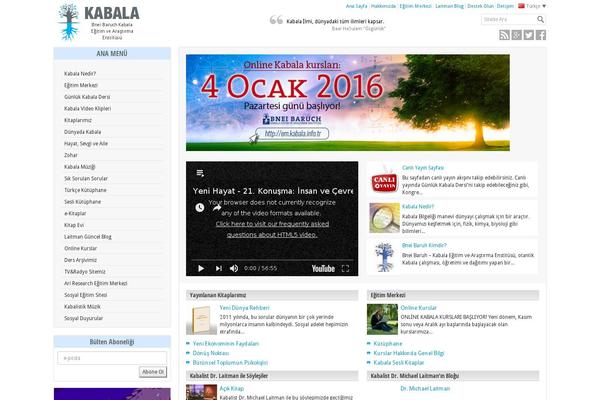
Task: Click the Online Kurslar photo thumbnail
Action: click(382, 319)
